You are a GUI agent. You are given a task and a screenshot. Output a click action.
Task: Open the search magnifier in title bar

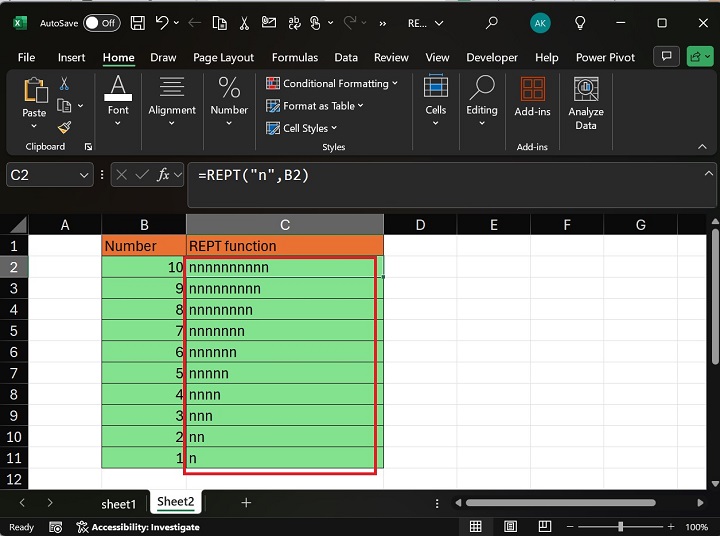pos(491,22)
